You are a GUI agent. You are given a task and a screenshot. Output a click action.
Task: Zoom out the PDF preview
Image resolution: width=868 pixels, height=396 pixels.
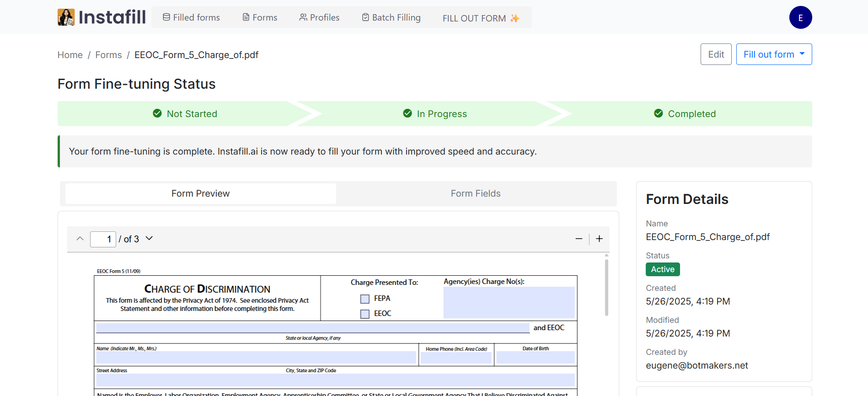(x=579, y=239)
